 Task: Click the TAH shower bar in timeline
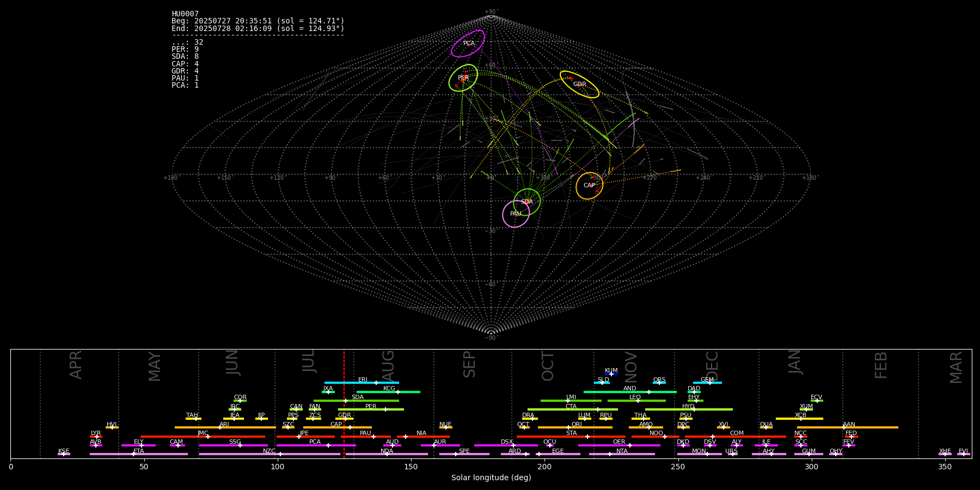click(193, 419)
